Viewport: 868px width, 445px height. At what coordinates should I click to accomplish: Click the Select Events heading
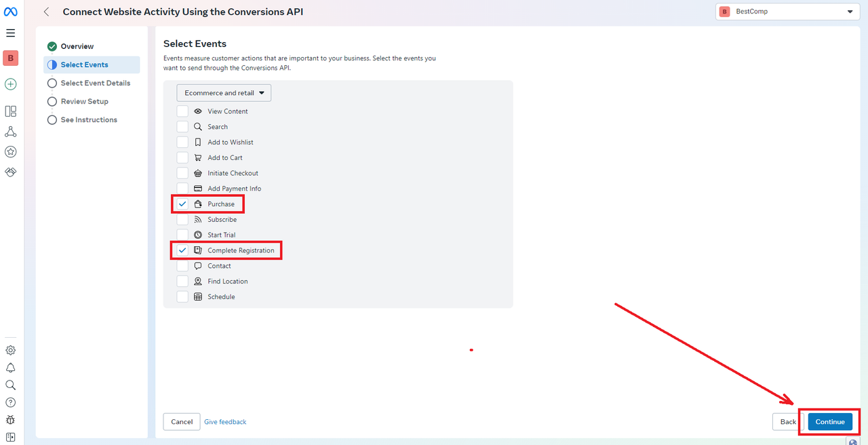[195, 43]
